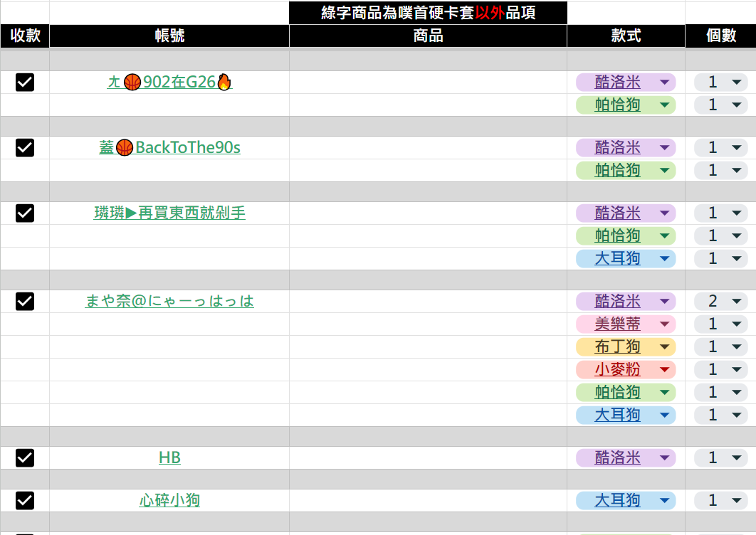Screen dimensions: 756x535
Task: Select empty 商品 cell in 心碎小狗 row
Action: (x=428, y=500)
